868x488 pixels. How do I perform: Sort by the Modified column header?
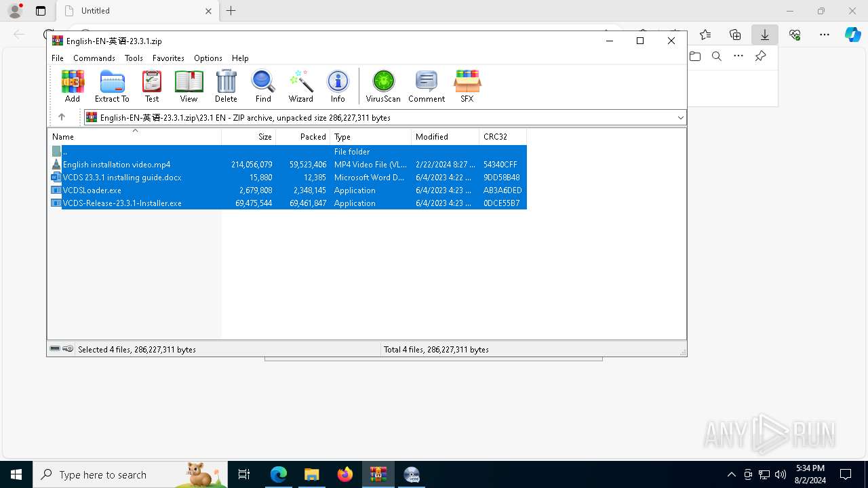446,136
